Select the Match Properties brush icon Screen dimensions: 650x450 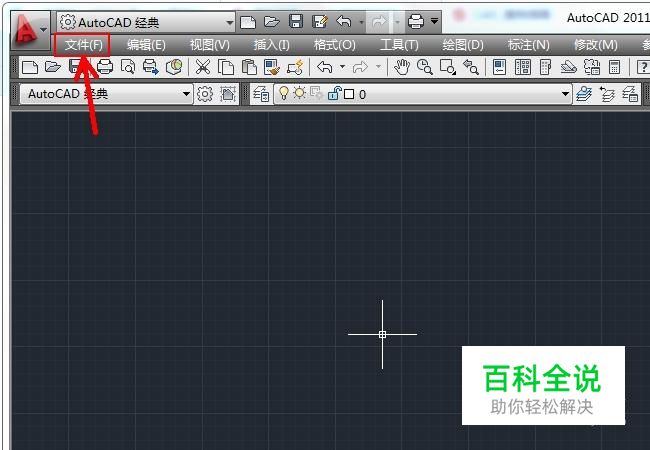click(x=272, y=67)
